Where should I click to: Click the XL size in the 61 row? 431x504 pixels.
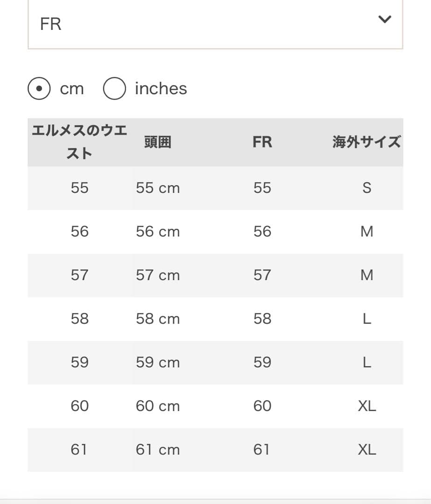(367, 450)
